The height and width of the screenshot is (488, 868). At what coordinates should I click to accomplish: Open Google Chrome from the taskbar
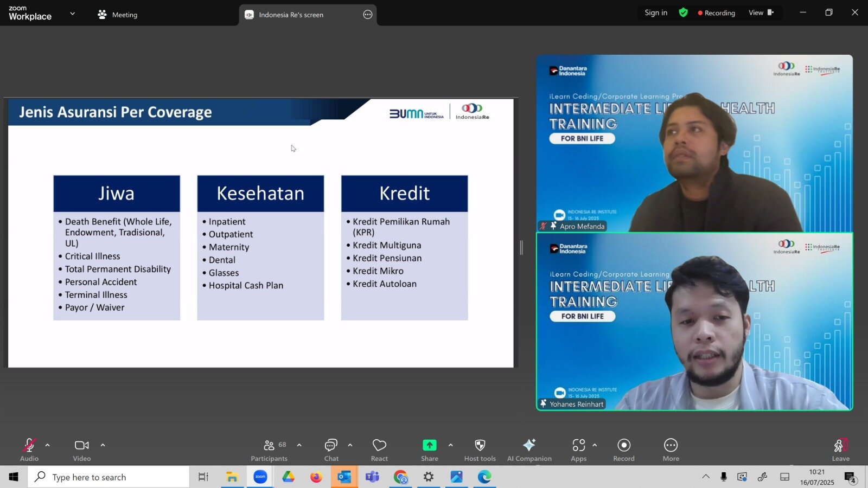click(x=400, y=477)
